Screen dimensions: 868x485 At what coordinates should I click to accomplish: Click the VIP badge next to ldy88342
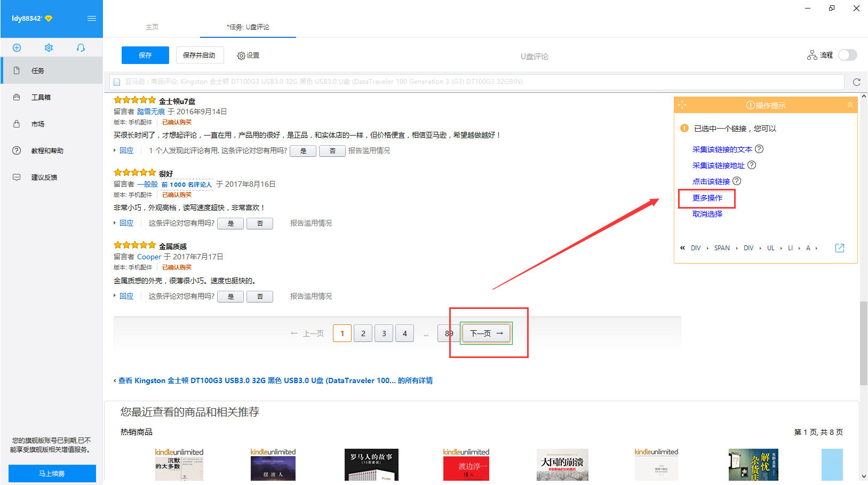pyautogui.click(x=49, y=18)
